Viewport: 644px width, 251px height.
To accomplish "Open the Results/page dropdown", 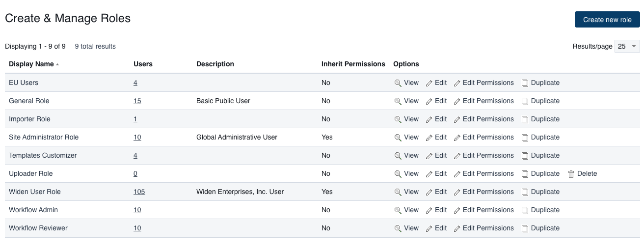I will point(627,46).
